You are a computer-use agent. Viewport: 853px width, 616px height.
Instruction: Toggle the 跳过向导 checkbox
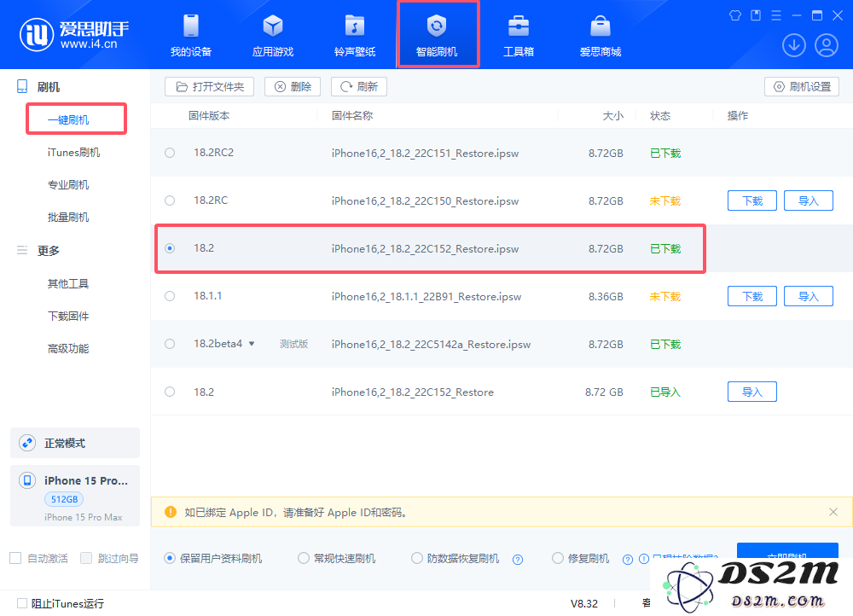tap(86, 558)
